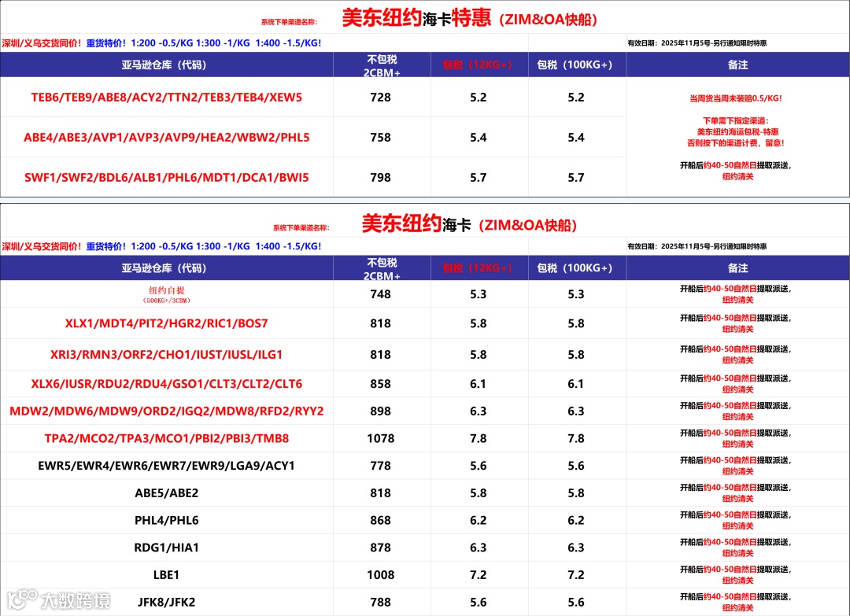
Task: Click the 包税 12KG+ rate in the TEB6 row
Action: [479, 98]
